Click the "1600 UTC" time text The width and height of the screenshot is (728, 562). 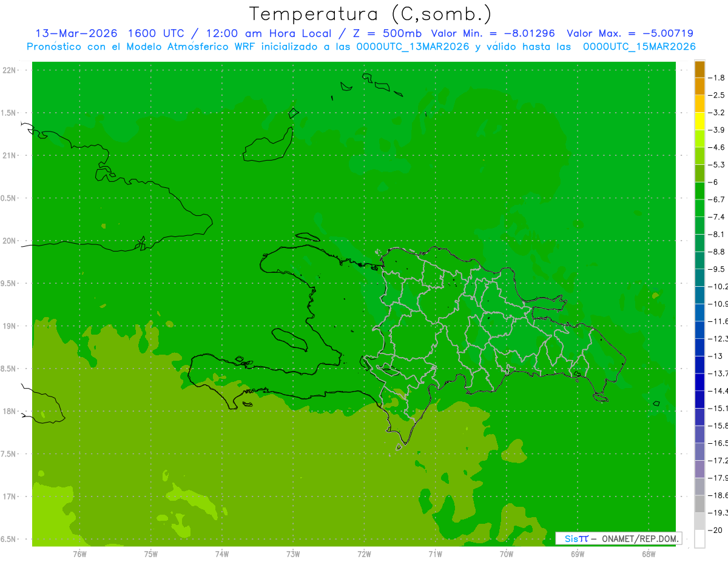(x=155, y=33)
